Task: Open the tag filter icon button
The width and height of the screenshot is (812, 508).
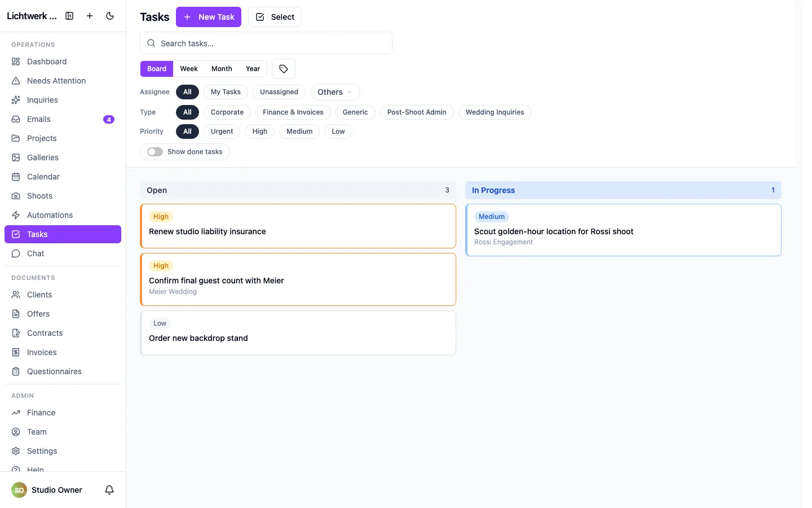Action: (284, 69)
